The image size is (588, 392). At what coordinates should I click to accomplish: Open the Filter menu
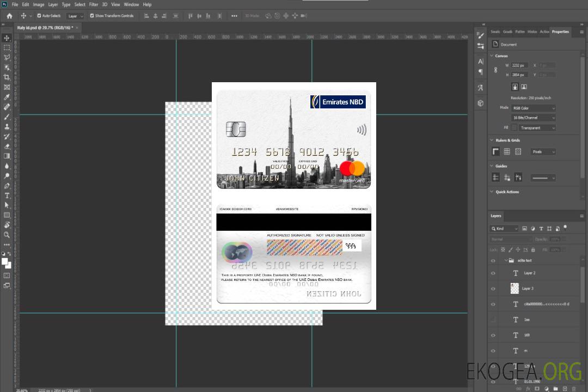point(94,4)
